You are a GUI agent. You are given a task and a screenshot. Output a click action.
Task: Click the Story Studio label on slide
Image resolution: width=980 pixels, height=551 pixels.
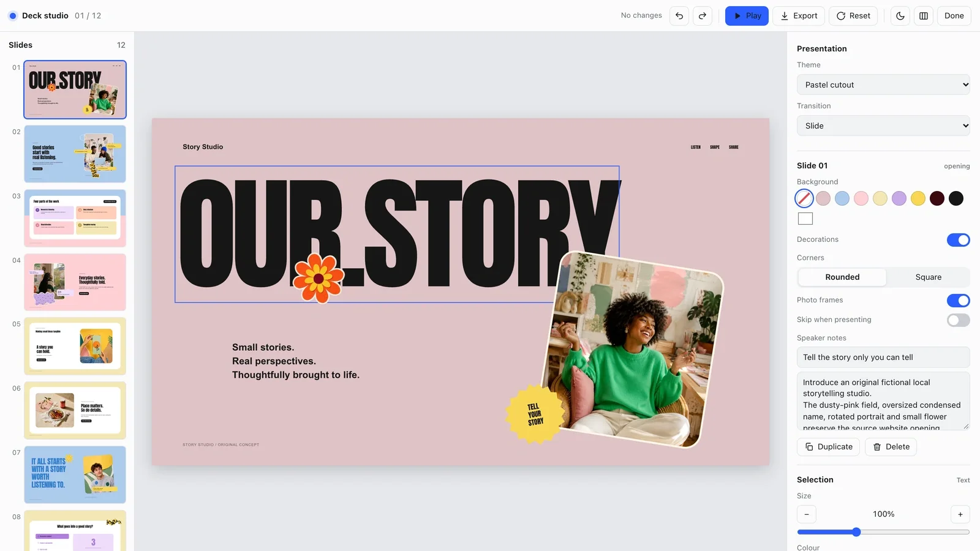pos(203,147)
